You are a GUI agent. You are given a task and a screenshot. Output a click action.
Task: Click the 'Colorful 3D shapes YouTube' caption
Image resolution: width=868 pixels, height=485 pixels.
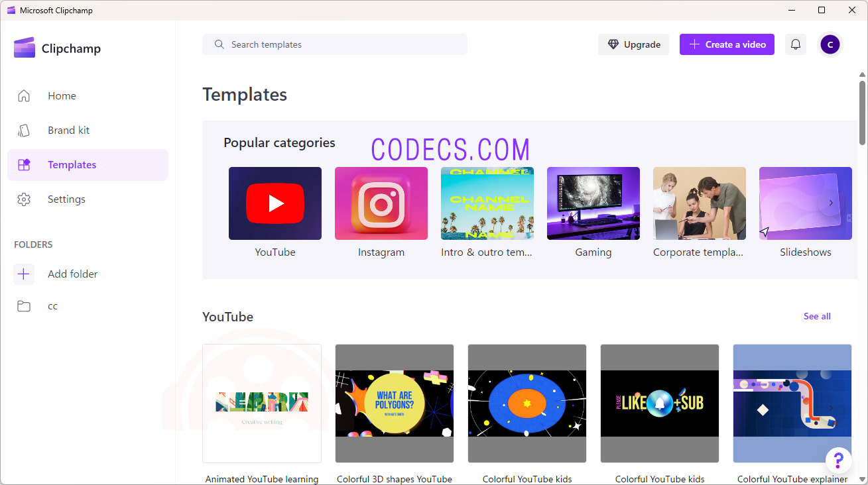coord(395,479)
